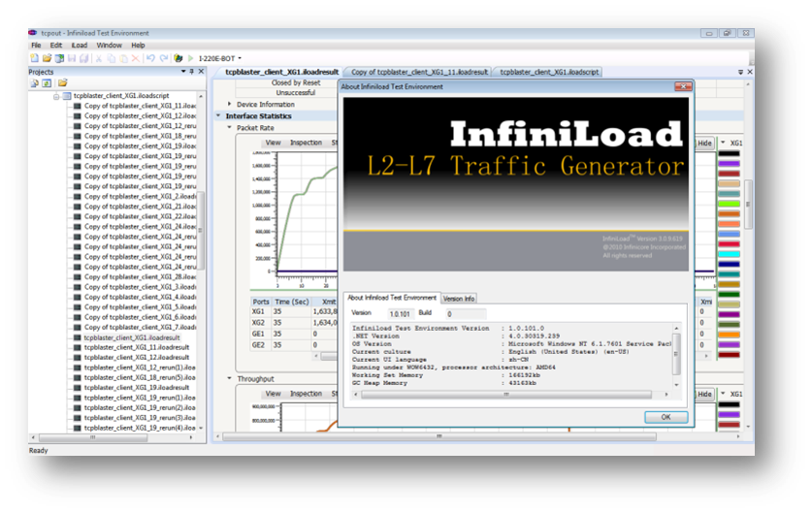Close the Projects panel with its X

pyautogui.click(x=201, y=72)
